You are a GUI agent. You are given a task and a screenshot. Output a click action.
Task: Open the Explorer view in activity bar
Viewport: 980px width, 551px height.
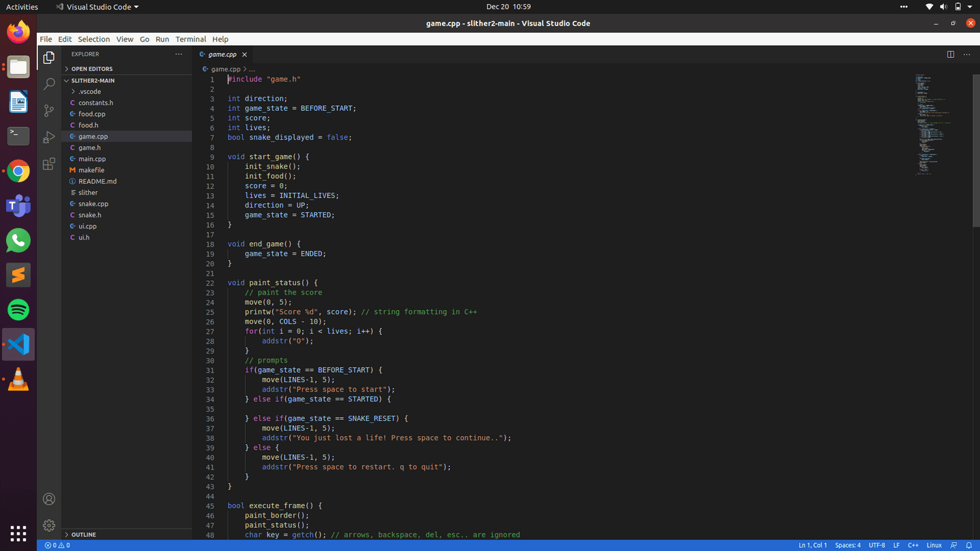[49, 58]
